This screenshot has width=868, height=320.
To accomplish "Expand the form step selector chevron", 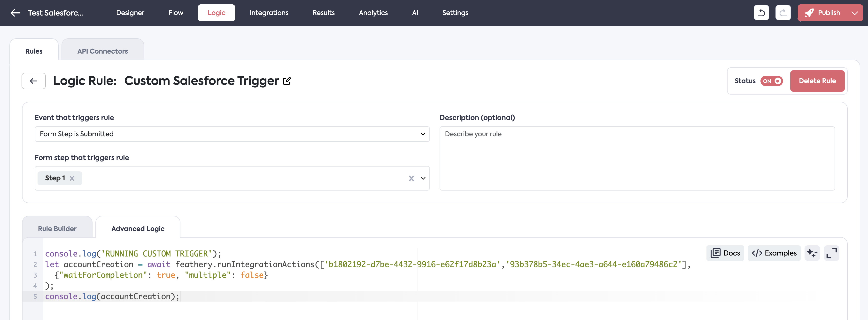I will 423,178.
